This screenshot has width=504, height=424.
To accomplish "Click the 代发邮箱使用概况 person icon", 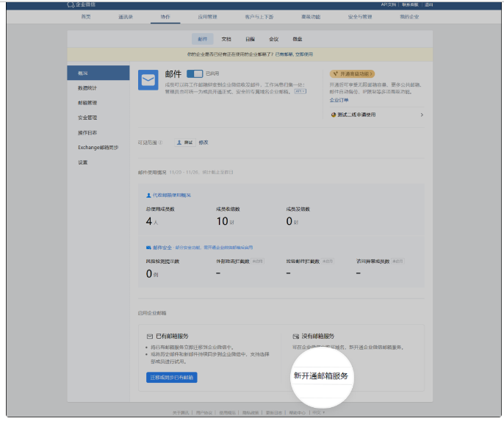I will (148, 195).
